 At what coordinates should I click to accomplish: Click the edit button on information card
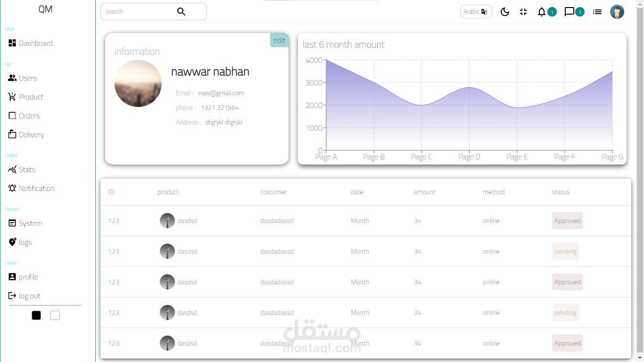point(279,40)
